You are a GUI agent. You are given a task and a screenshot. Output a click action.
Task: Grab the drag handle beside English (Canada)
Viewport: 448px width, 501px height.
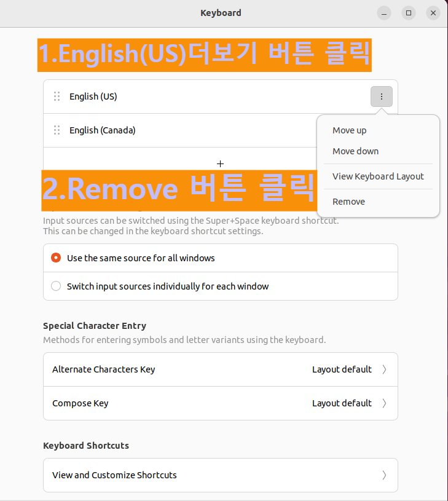tap(57, 130)
